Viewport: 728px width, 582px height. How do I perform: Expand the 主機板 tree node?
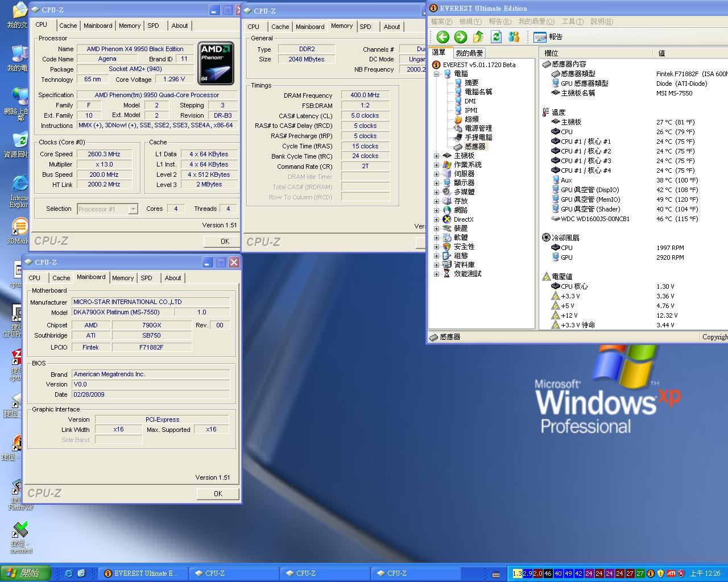[x=437, y=156]
